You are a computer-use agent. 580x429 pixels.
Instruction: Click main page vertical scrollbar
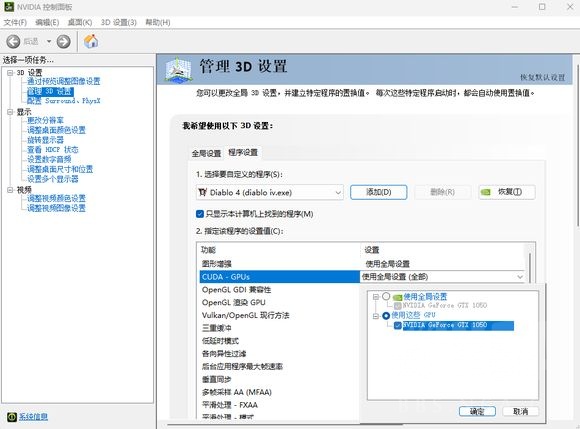(x=578, y=144)
